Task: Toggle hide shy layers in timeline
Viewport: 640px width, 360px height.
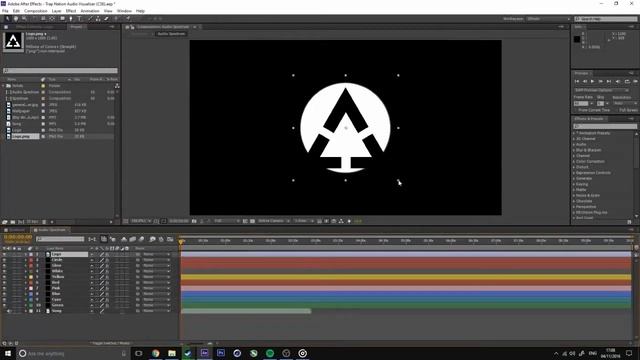Action: [x=124, y=239]
